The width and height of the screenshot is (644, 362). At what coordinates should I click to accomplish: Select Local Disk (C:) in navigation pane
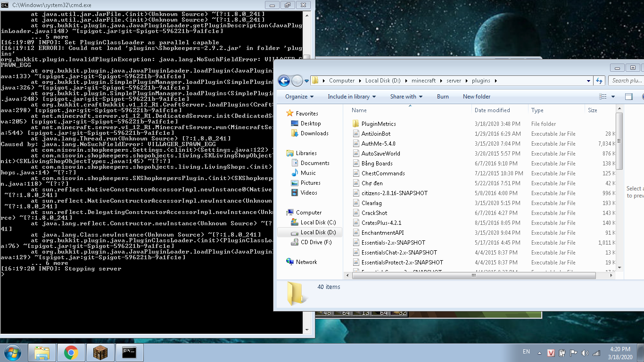point(318,222)
